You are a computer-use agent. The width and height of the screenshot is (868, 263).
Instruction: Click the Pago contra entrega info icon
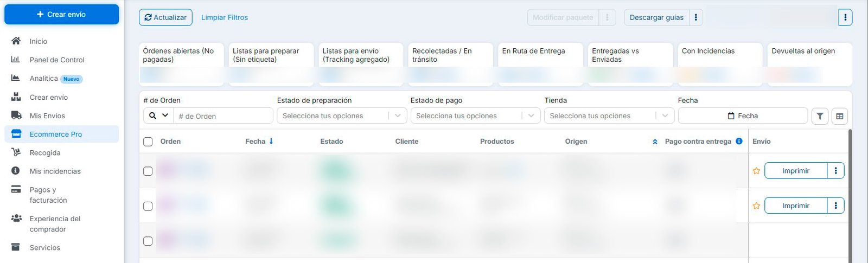pos(739,141)
